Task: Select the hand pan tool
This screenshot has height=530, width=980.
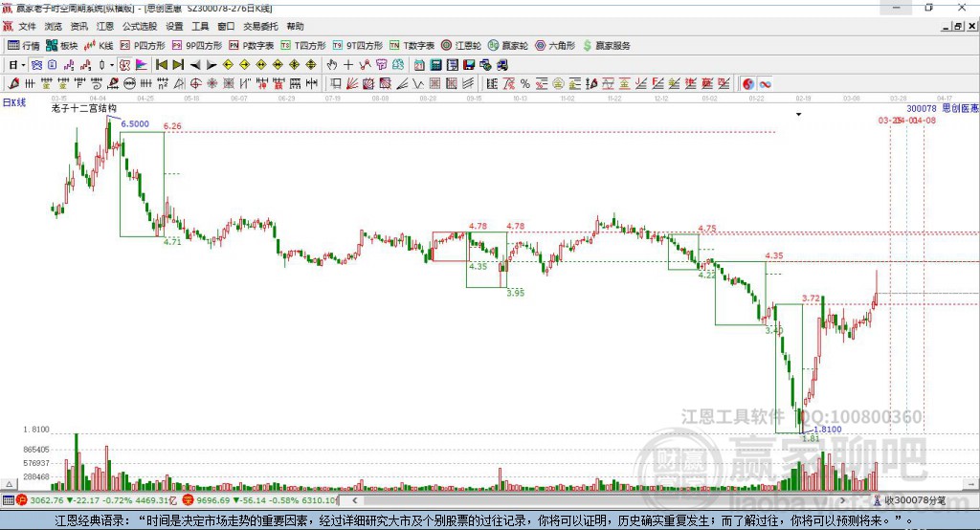Action: 332,65
